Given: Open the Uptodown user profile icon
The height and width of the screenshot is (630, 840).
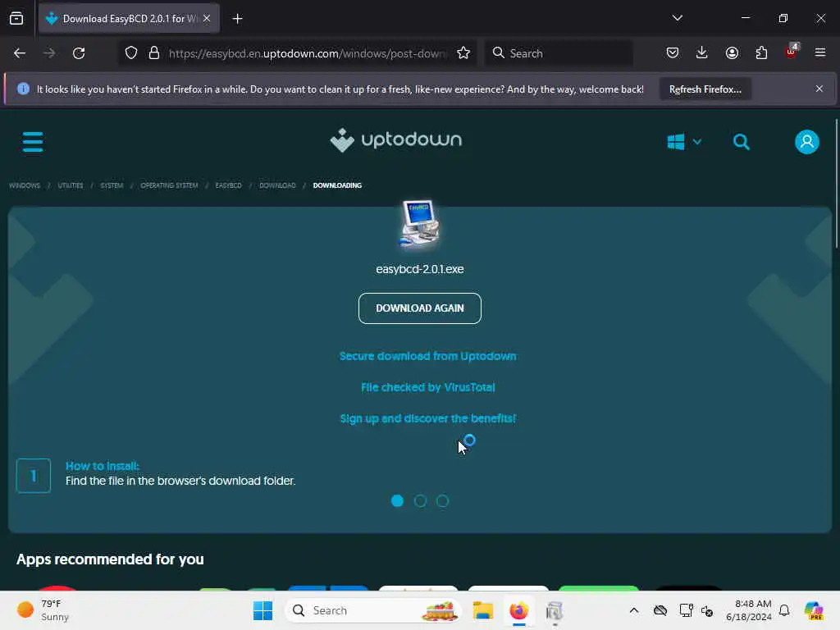Looking at the screenshot, I should 807,142.
